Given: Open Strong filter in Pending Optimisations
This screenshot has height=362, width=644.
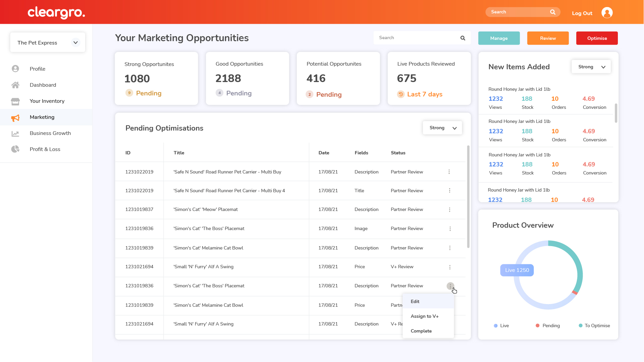Looking at the screenshot, I should point(442,128).
